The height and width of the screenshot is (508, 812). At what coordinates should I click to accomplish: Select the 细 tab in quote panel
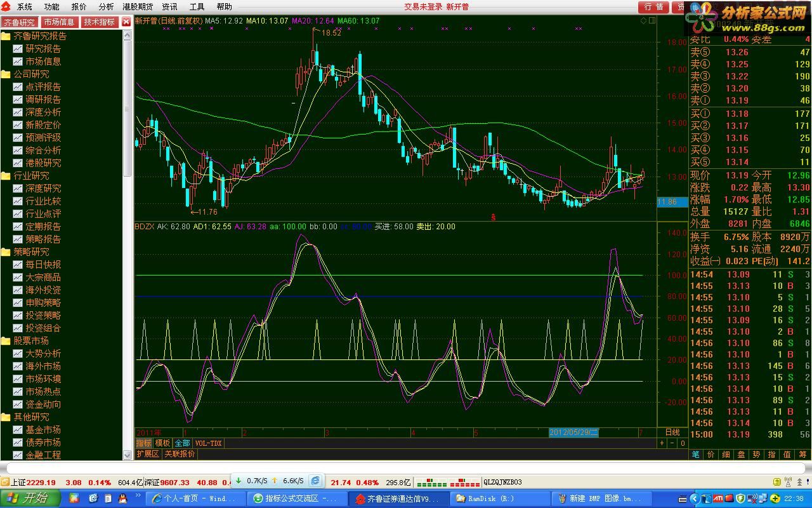tap(726, 454)
